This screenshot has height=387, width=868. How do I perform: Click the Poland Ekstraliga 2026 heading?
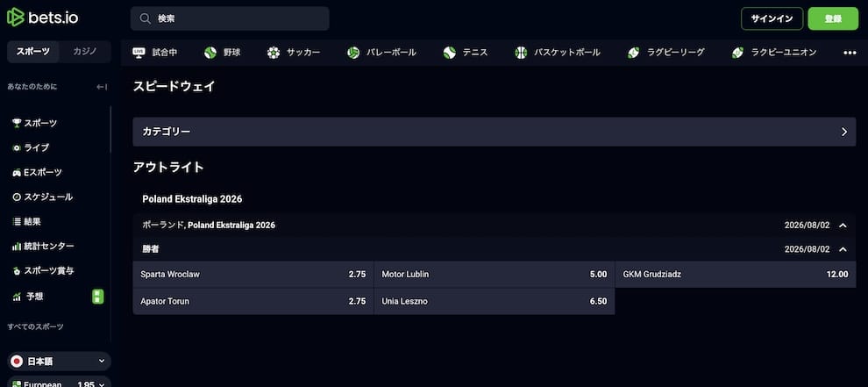(192, 198)
